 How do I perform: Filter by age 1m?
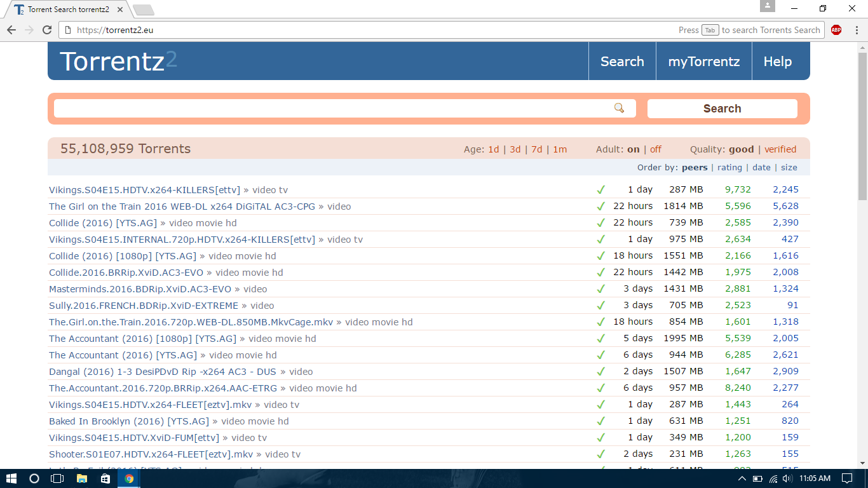(560, 149)
